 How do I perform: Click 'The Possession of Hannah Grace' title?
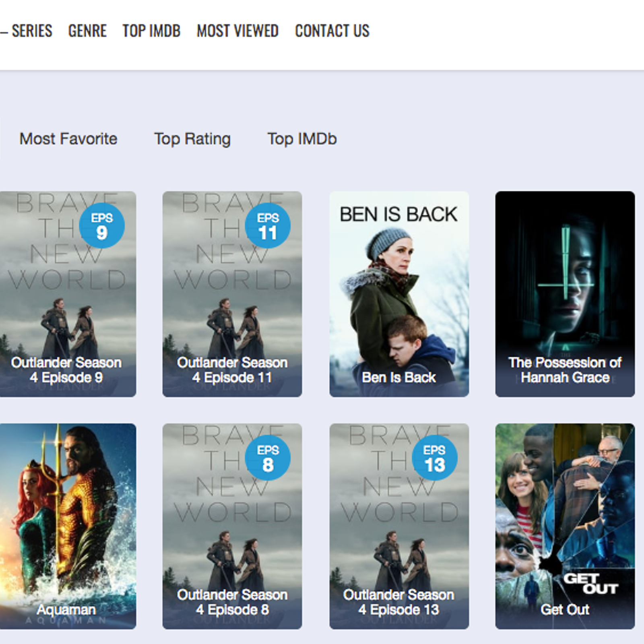[565, 370]
